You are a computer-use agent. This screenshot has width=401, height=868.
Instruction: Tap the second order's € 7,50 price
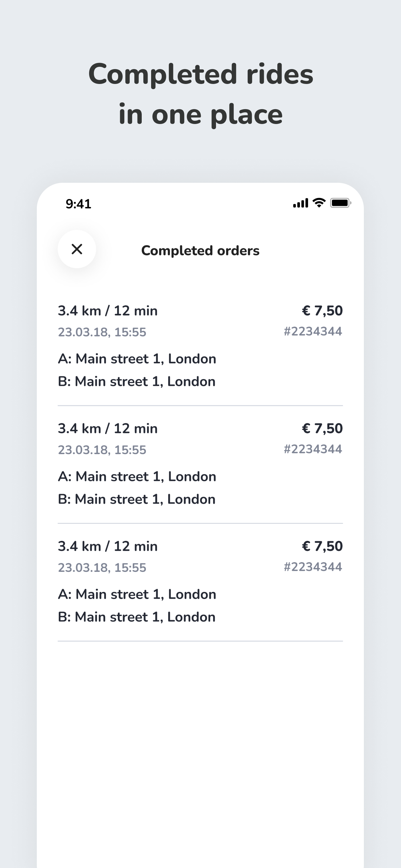(x=322, y=429)
